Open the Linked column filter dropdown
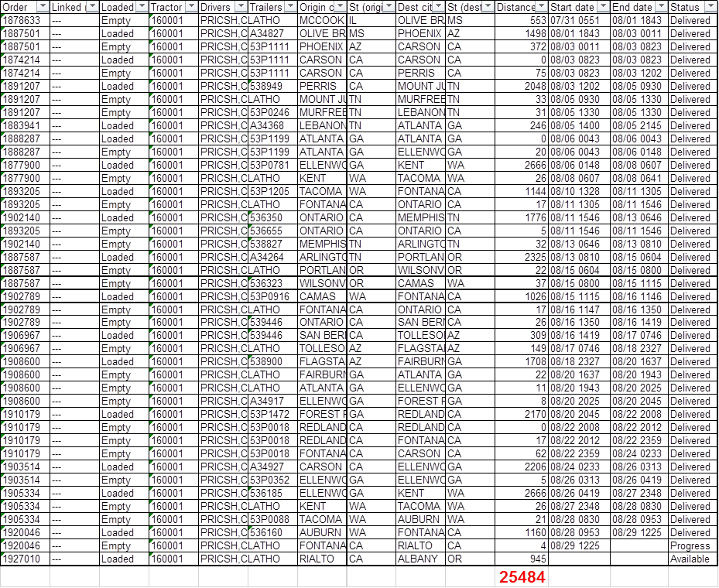Image resolution: width=719 pixels, height=588 pixels. pos(92,7)
